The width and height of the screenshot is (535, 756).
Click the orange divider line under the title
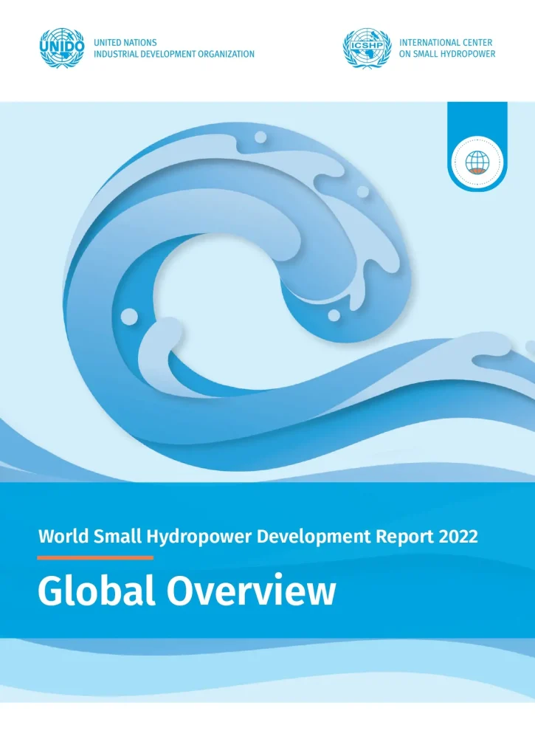click(x=95, y=557)
